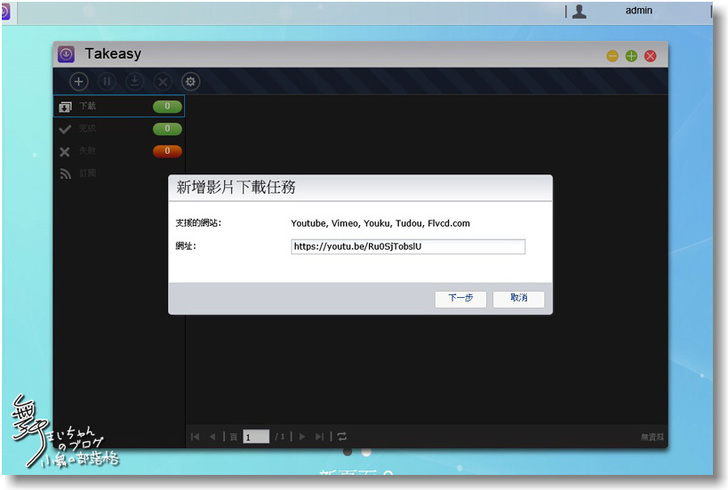Click the download arrow toolbar icon
Viewport: 728px width, 490px height.
pyautogui.click(x=135, y=82)
